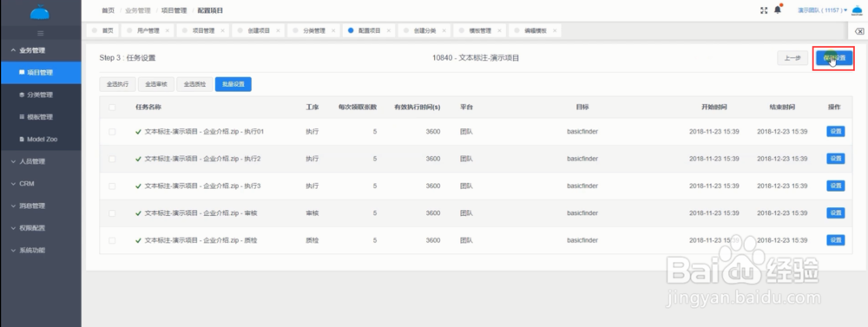This screenshot has height=327, width=868.
Task: Click the blue 批量设置 button
Action: click(x=233, y=85)
